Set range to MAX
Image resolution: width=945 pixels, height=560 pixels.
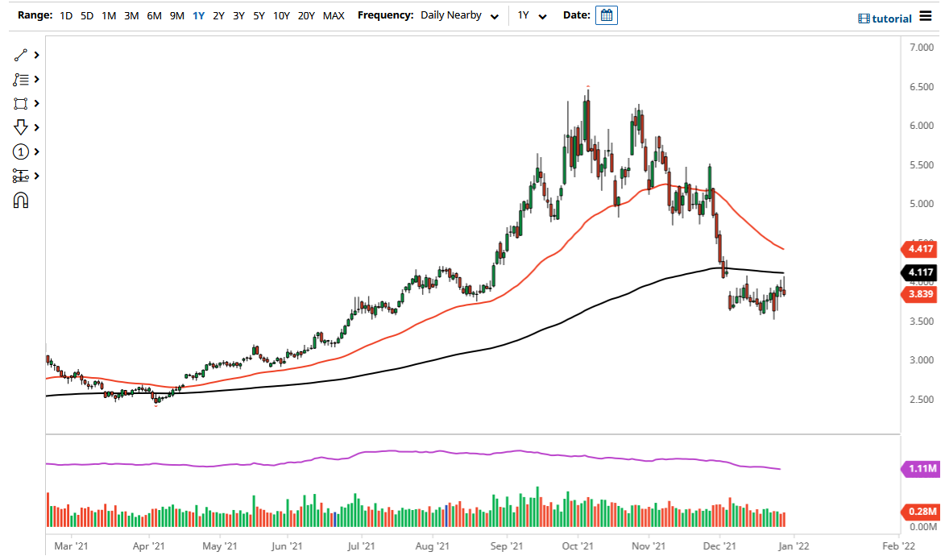[334, 15]
